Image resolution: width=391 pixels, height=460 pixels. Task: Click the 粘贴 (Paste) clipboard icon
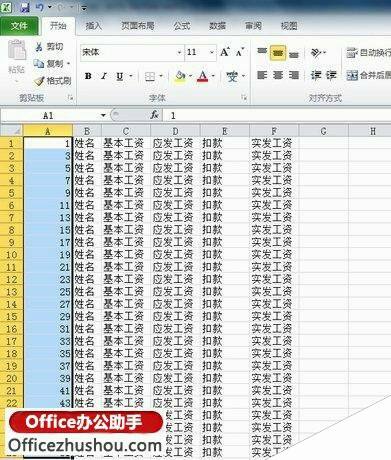click(x=17, y=51)
